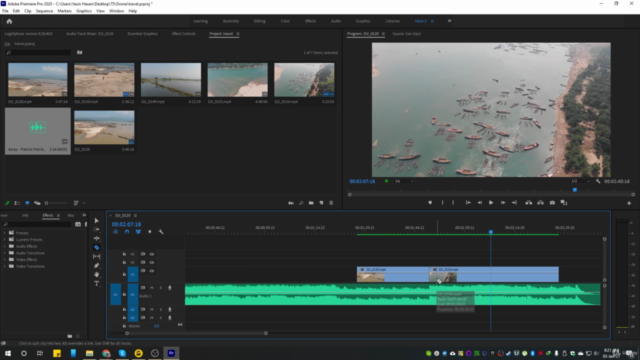The width and height of the screenshot is (640, 360).
Task: Toggle snap in timeline
Action: click(x=127, y=232)
